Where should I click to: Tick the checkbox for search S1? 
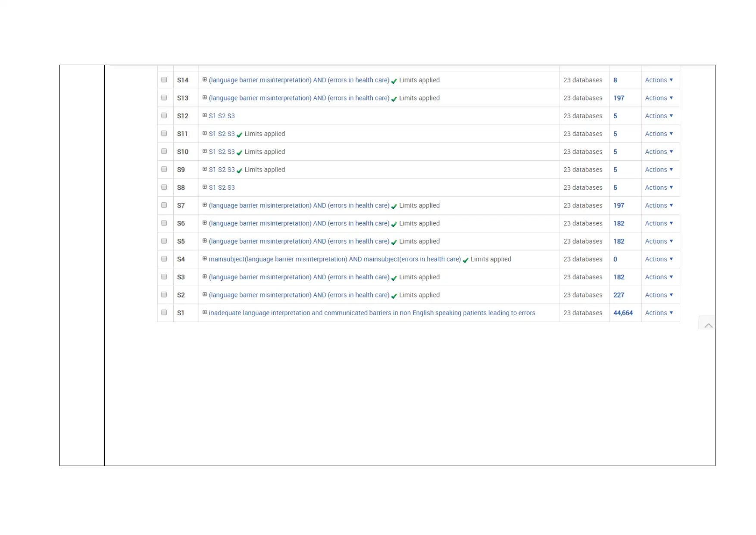tap(164, 313)
